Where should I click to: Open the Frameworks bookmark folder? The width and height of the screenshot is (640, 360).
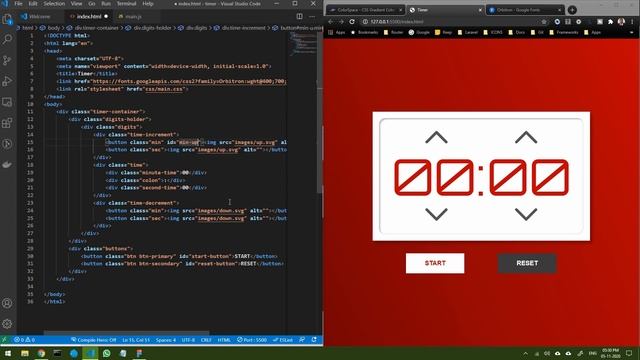pos(564,32)
